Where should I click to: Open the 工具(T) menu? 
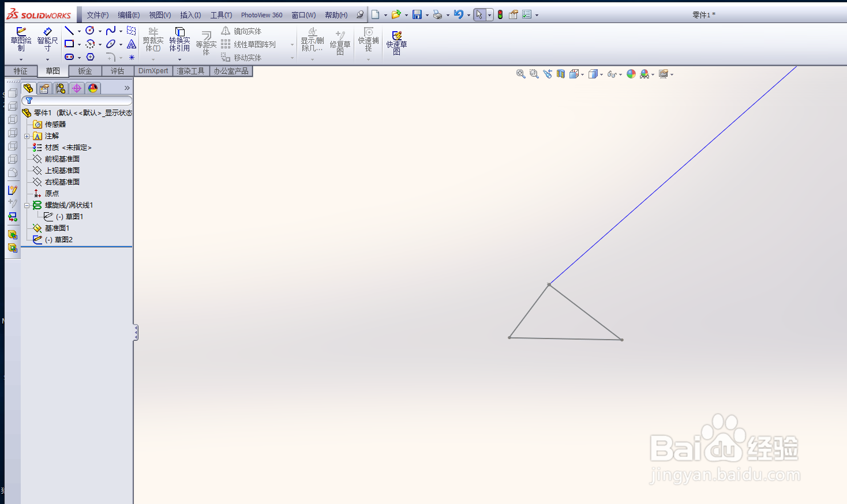click(x=221, y=15)
